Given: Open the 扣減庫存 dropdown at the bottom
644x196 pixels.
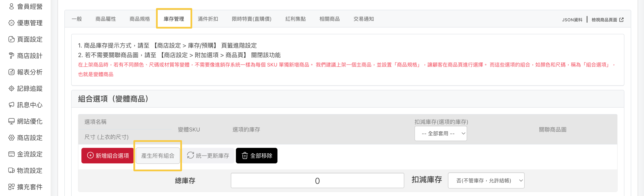Looking at the screenshot, I should 486,180.
